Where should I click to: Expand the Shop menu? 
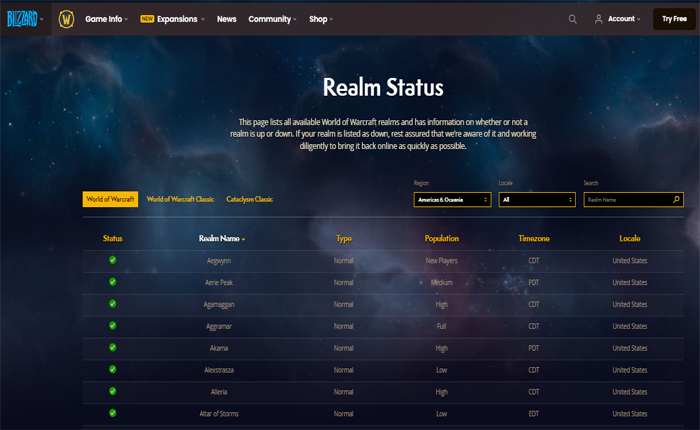(321, 19)
